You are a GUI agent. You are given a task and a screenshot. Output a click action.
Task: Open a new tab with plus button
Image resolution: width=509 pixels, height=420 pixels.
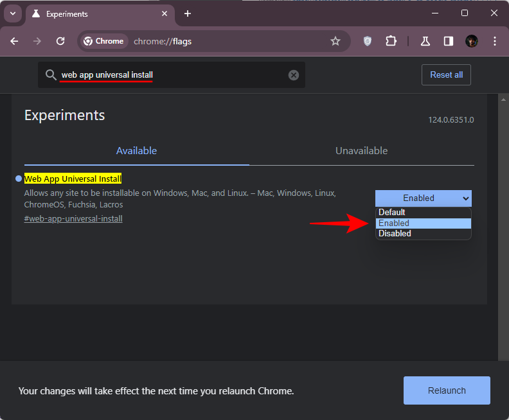(x=187, y=13)
